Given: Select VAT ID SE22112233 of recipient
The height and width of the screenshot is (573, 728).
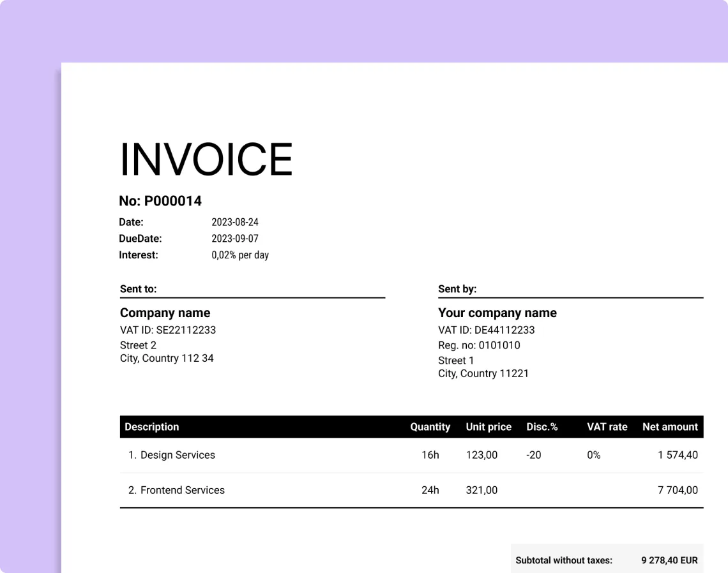Looking at the screenshot, I should point(167,330).
